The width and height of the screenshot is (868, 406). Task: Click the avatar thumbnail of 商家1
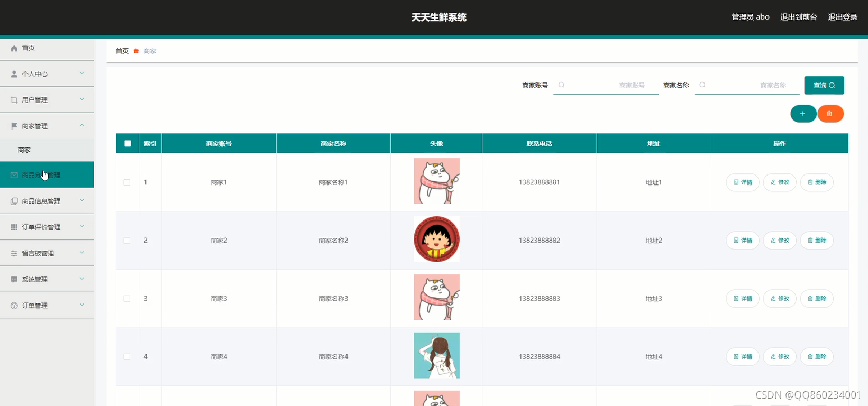coord(436,181)
